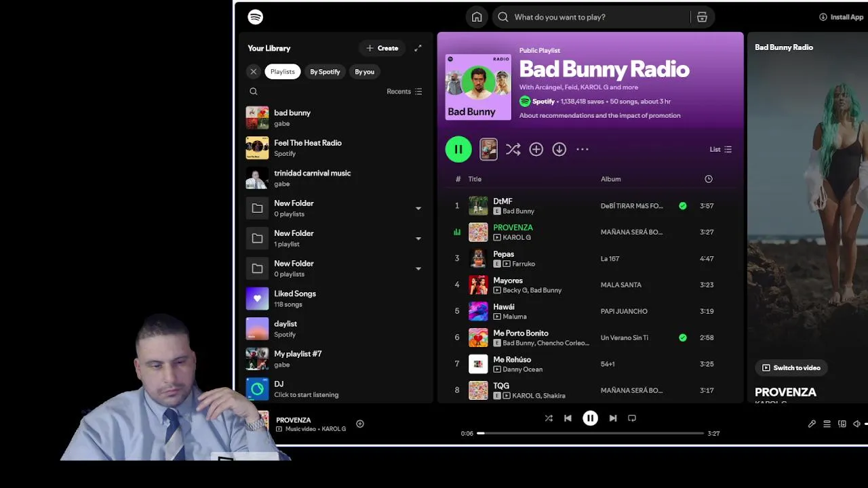868x488 pixels.
Task: Click Install App button
Action: click(x=841, y=17)
